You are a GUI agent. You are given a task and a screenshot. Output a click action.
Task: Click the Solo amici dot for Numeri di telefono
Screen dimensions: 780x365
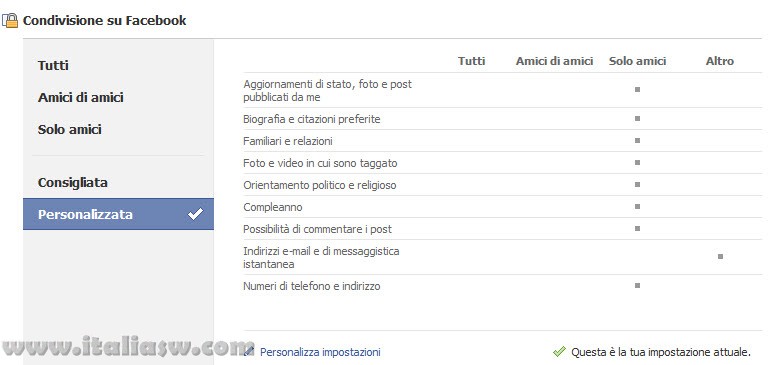(637, 285)
